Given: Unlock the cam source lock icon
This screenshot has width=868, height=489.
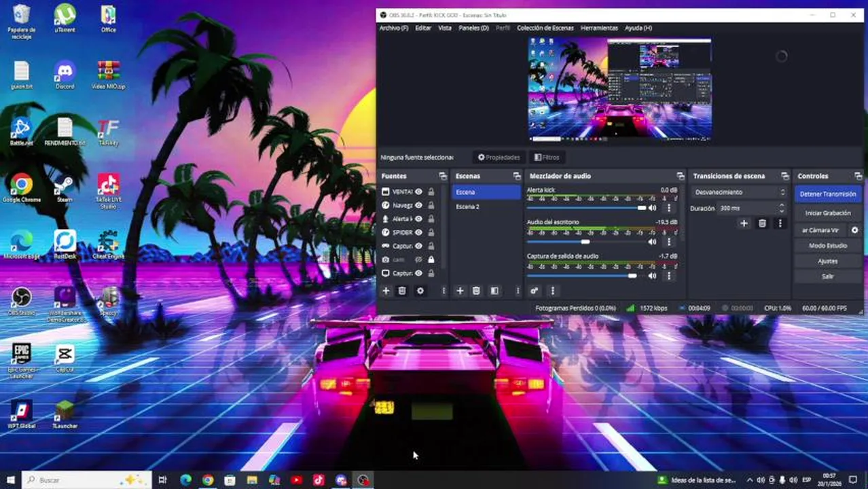Looking at the screenshot, I should click(431, 259).
